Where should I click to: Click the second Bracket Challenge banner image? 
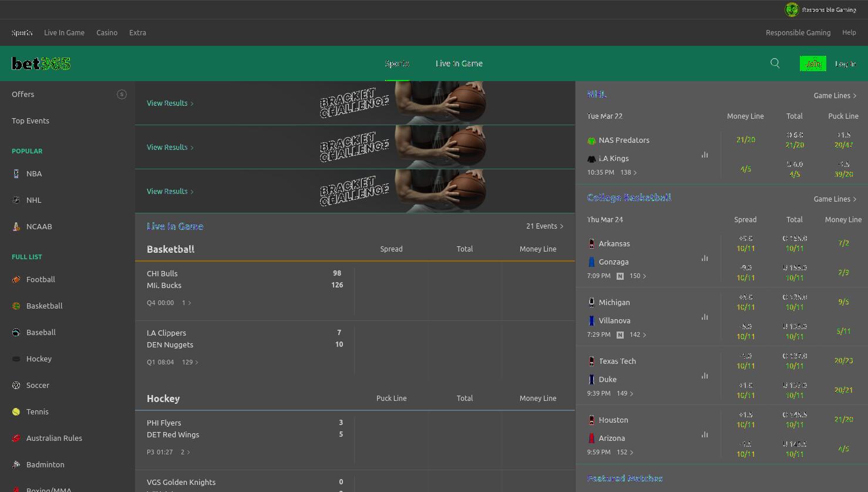(402, 147)
